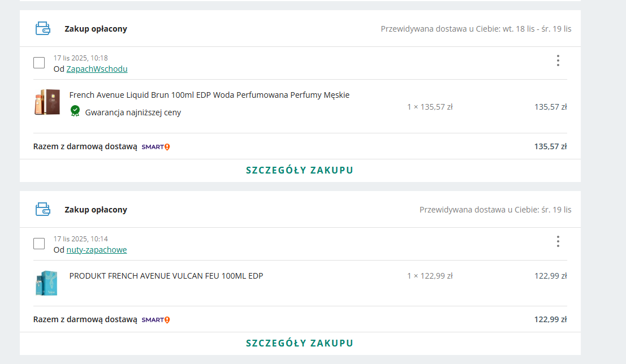626x364 pixels.
Task: Click the wallet icon of the nuty-zapachowe order
Action: coord(43,209)
